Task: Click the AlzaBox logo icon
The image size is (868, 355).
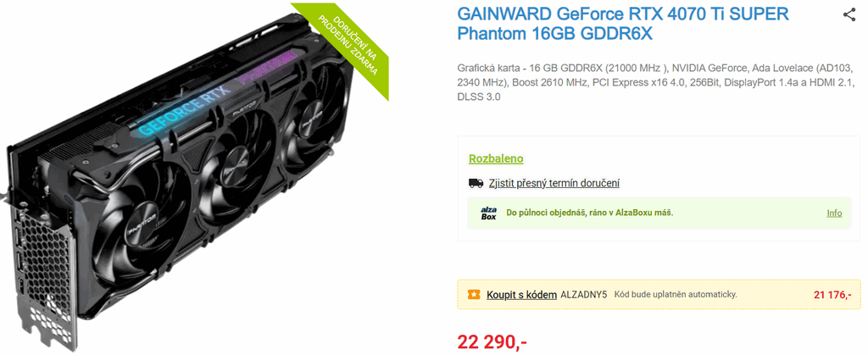Action: click(488, 213)
